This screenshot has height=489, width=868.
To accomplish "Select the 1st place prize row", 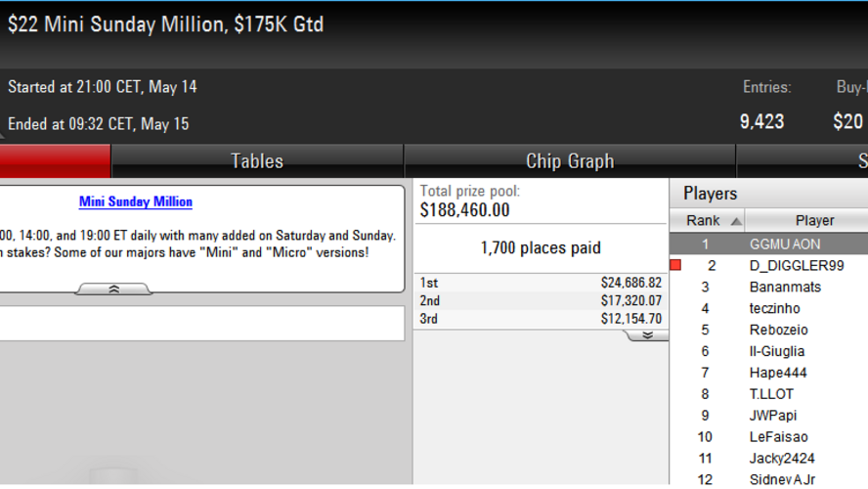I will pyautogui.click(x=541, y=283).
